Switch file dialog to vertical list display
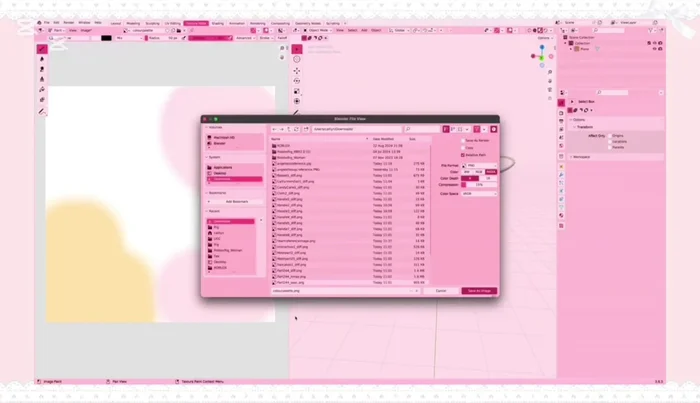This screenshot has width=700, height=403. [446, 129]
